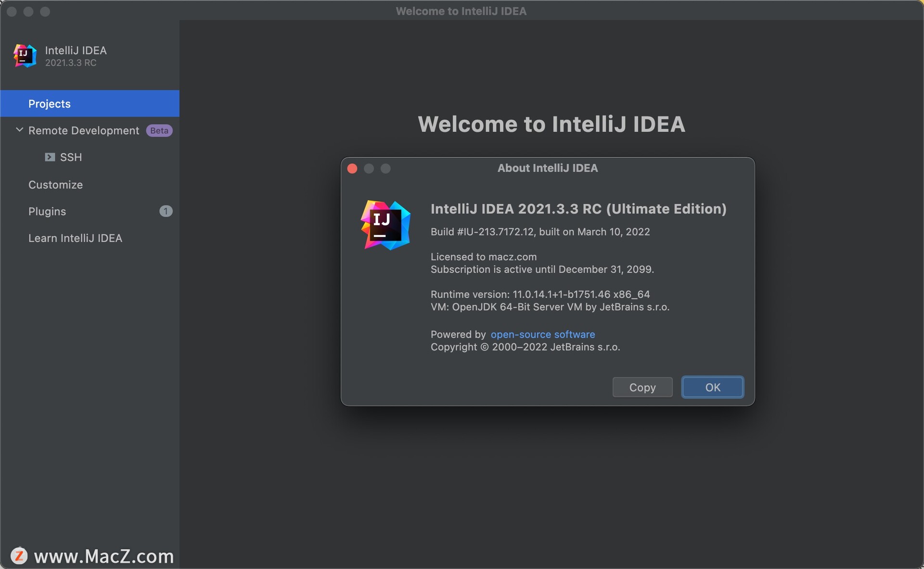Screen dimensions: 924x569
Task: Click the 'Powered by' label in dialog
Action: click(x=458, y=334)
